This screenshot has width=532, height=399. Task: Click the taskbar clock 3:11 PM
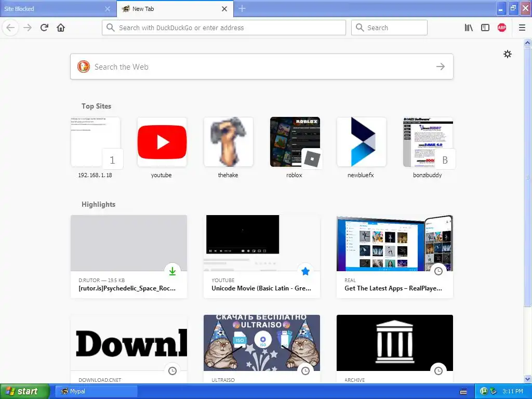[513, 391]
